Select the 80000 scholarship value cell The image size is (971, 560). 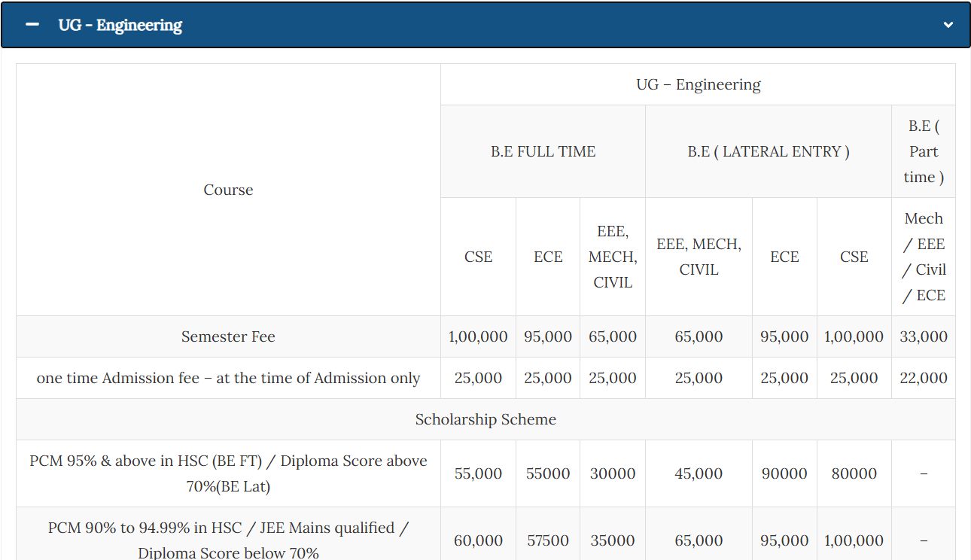click(854, 473)
